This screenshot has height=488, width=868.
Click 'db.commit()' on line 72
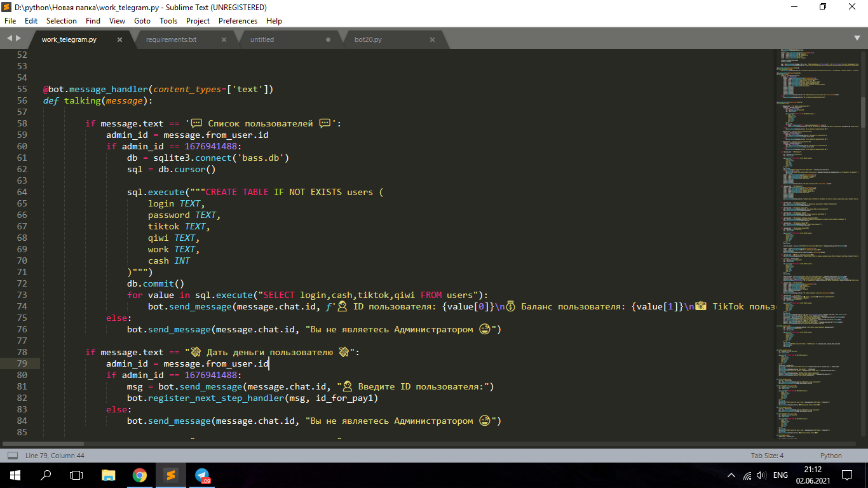point(156,283)
